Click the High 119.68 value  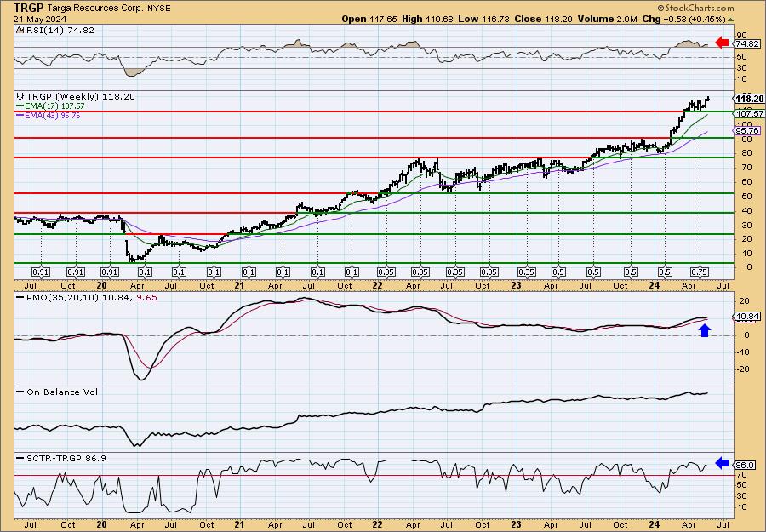[x=428, y=19]
